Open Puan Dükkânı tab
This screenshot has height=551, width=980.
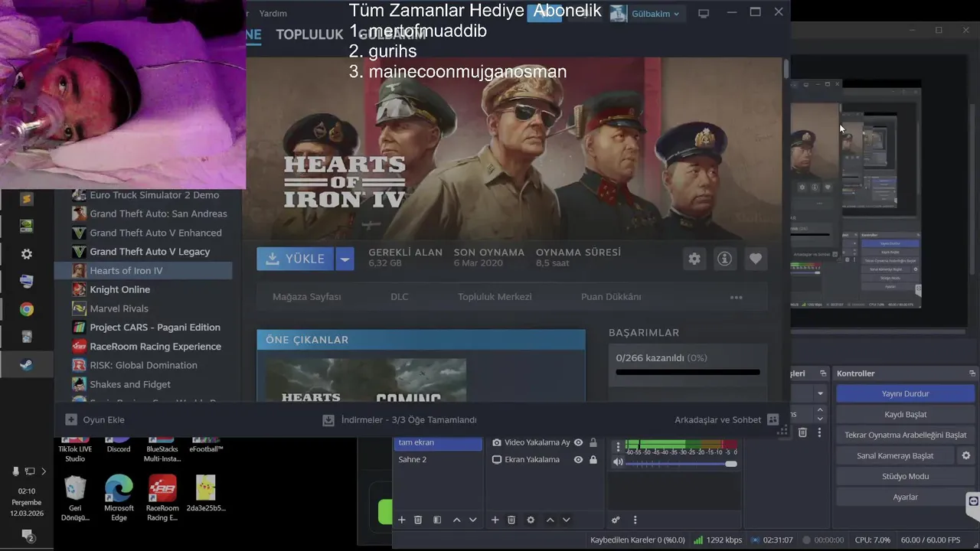coord(611,297)
